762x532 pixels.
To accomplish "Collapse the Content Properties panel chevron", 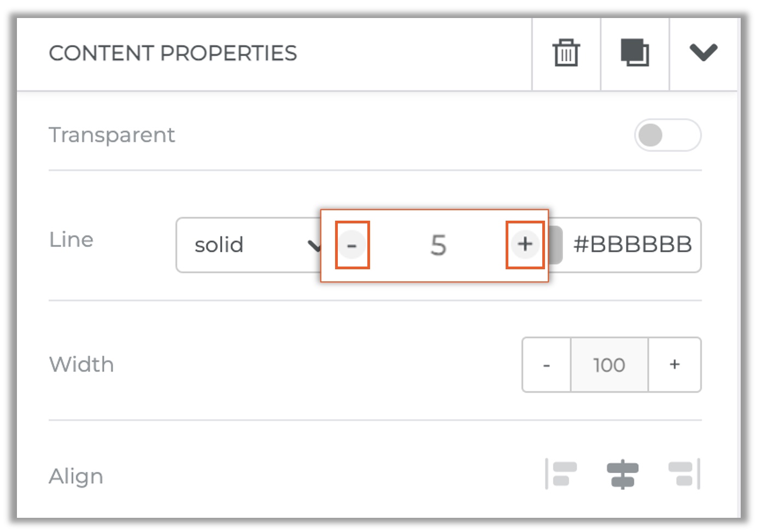I will [703, 52].
